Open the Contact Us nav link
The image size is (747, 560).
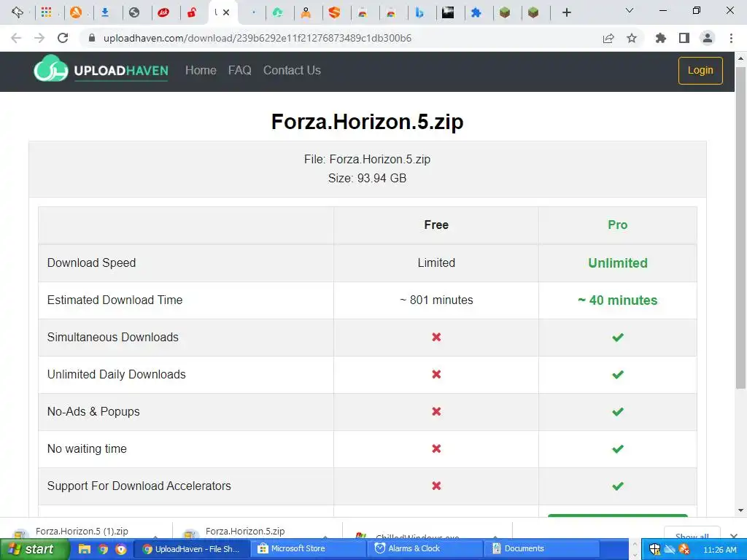(292, 70)
